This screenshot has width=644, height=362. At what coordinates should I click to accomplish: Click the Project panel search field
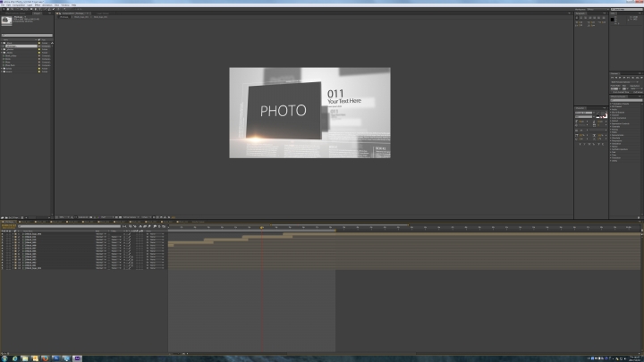pyautogui.click(x=27, y=35)
